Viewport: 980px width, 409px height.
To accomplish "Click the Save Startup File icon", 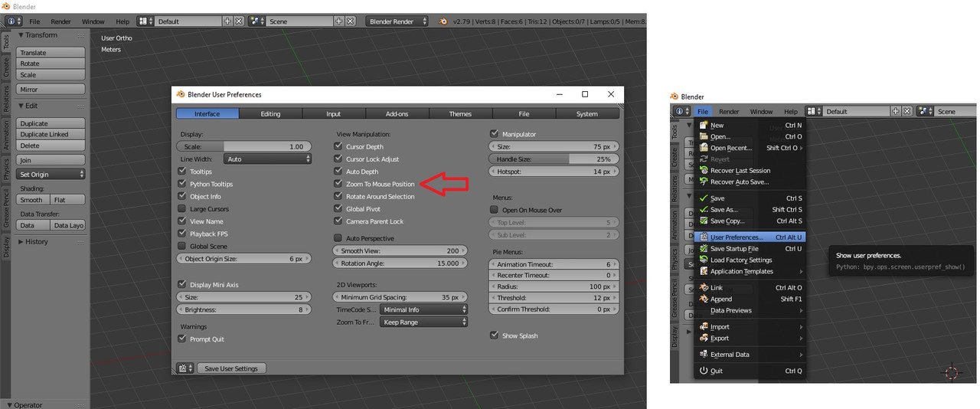I will click(x=704, y=249).
